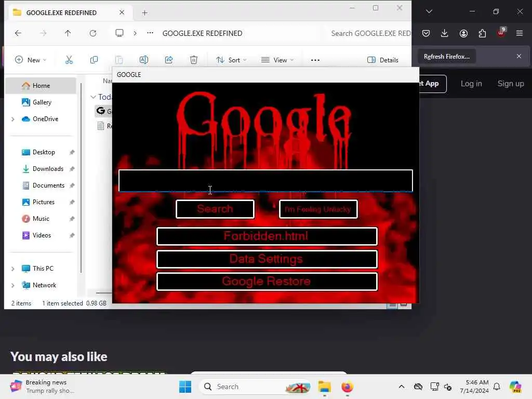
Task: Open Firefox Pocket save icon
Action: [426, 33]
